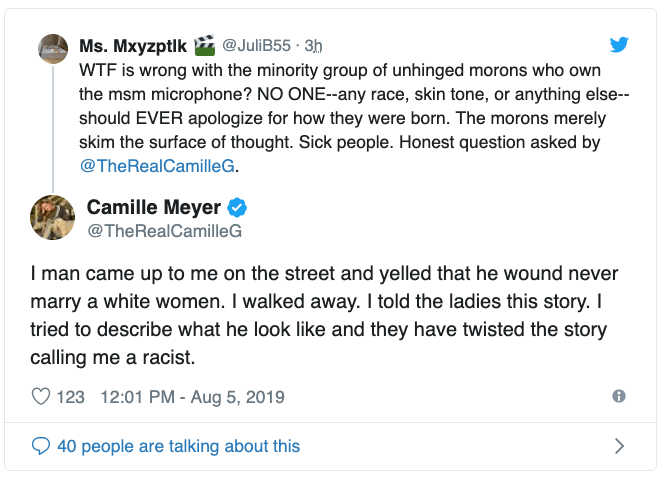The height and width of the screenshot is (477, 665).
Task: Click the Camille Meyer display name
Action: pos(155,207)
